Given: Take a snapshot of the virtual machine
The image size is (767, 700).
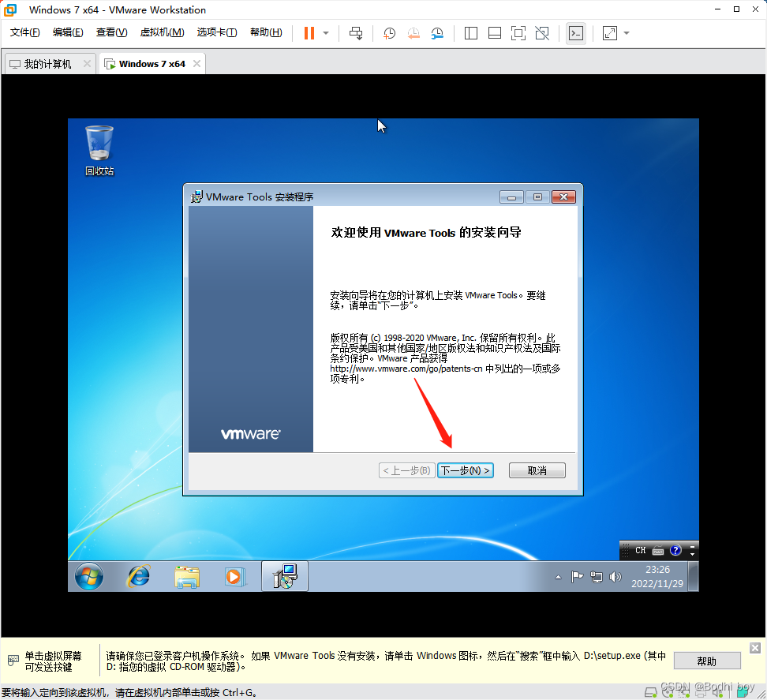Looking at the screenshot, I should click(x=389, y=33).
